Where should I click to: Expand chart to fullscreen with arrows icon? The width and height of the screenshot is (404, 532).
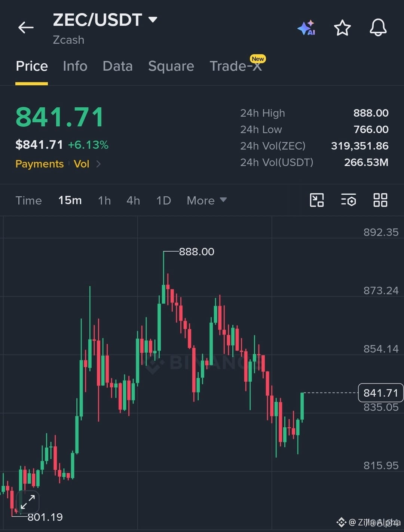28,502
